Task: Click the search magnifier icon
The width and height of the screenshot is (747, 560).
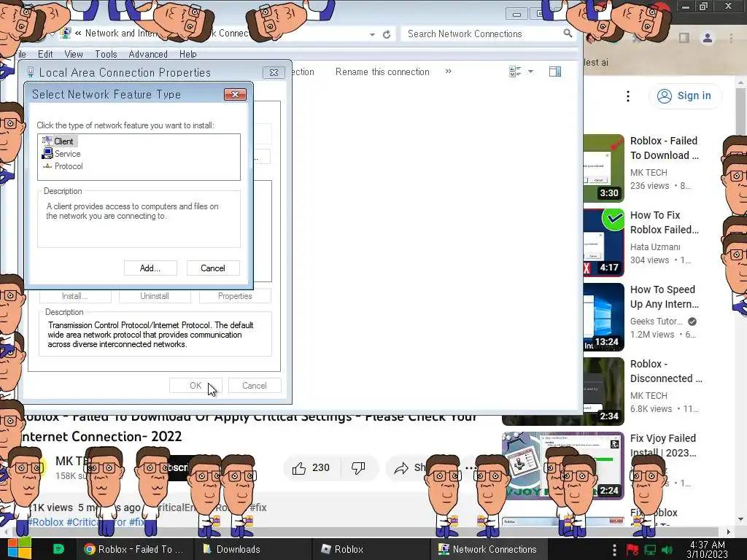Action: [568, 34]
